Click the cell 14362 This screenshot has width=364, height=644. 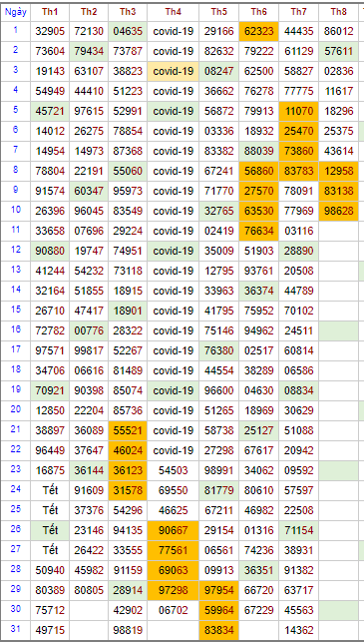(298, 629)
